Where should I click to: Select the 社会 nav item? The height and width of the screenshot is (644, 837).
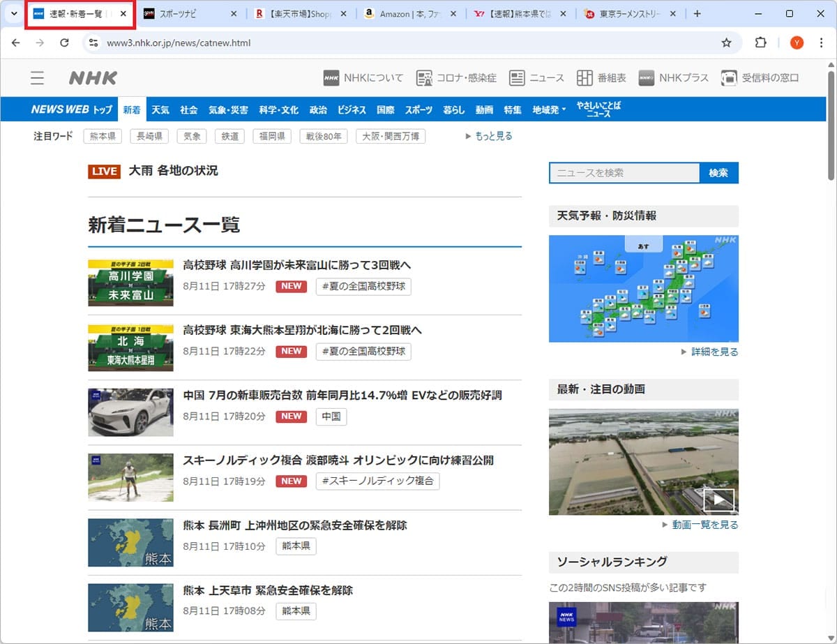click(188, 110)
